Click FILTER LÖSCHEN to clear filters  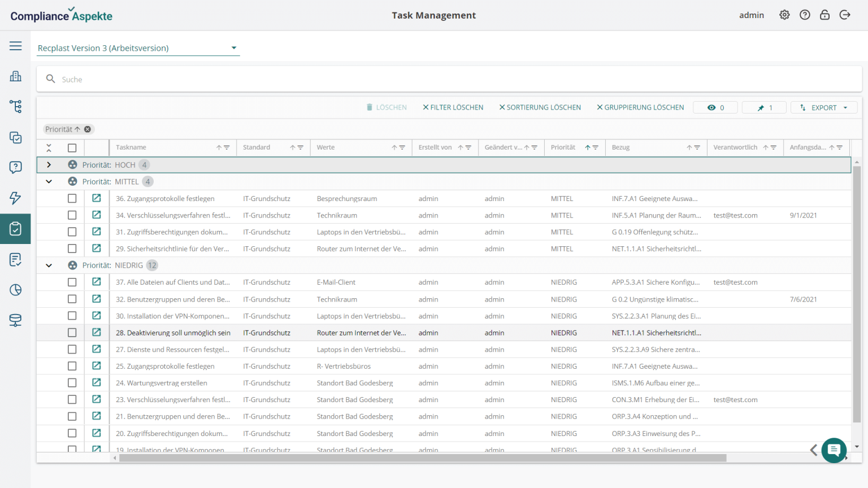coord(453,107)
